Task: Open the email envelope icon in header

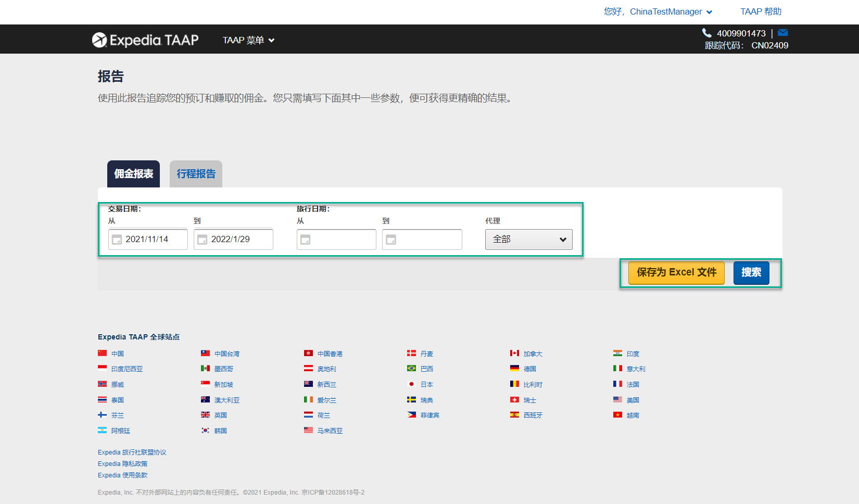Action: coord(782,33)
